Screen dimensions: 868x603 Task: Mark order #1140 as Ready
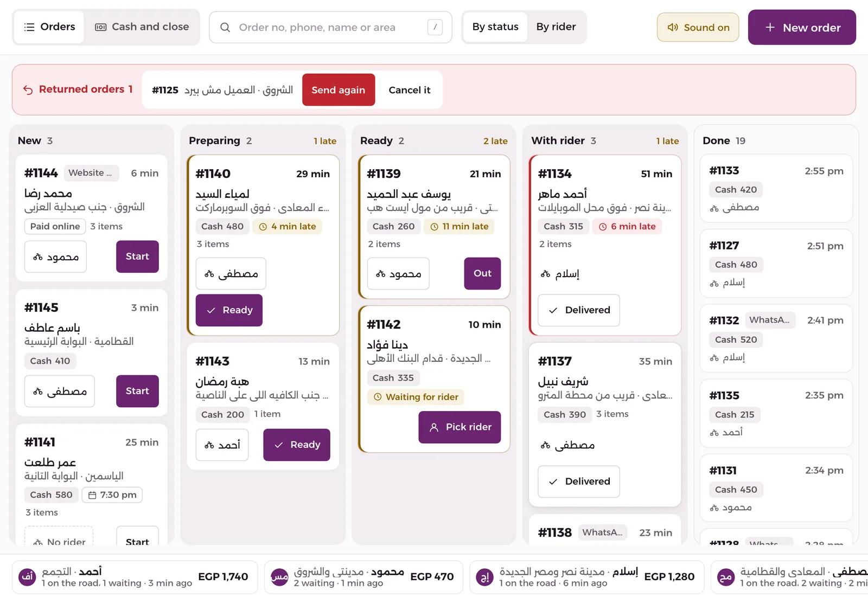[229, 310]
